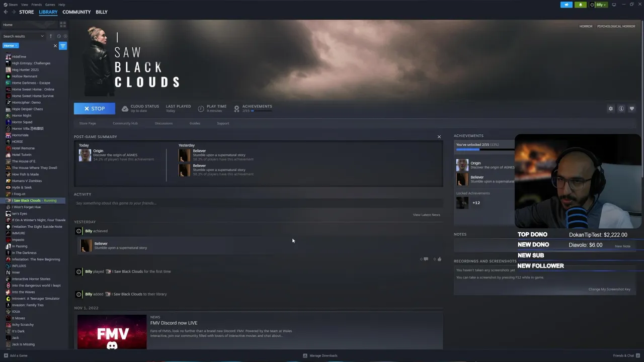Close the Post-Game Summary panel
The image size is (644, 362).
coord(439,137)
